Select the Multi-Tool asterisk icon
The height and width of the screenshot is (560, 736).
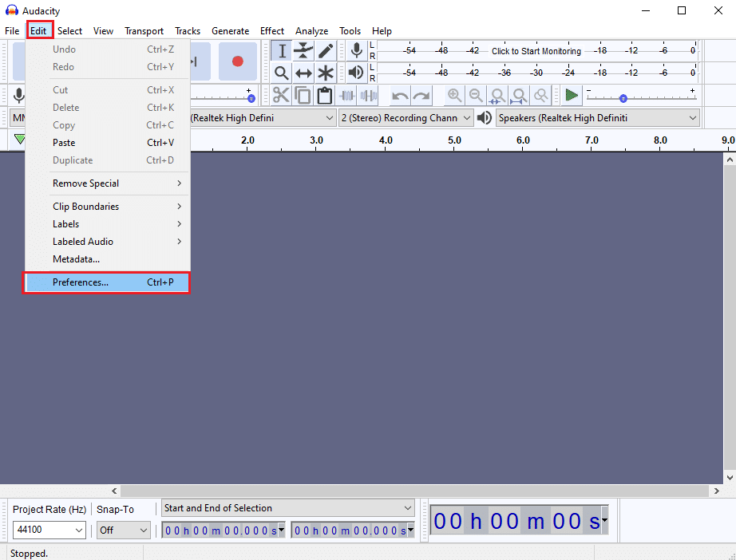click(326, 73)
